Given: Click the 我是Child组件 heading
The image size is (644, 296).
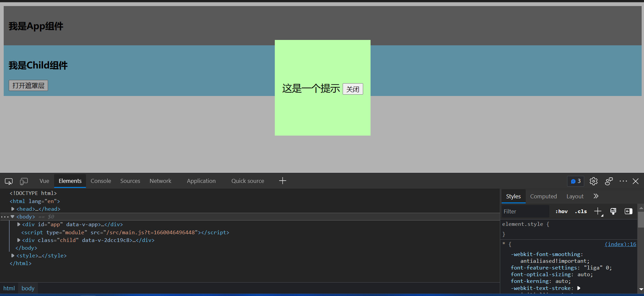Looking at the screenshot, I should (x=38, y=65).
